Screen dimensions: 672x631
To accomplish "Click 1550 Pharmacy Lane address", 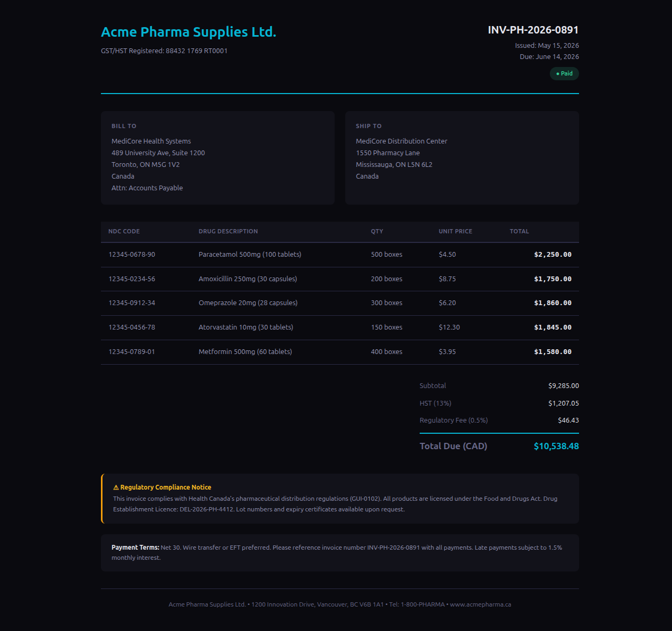I will click(x=388, y=153).
